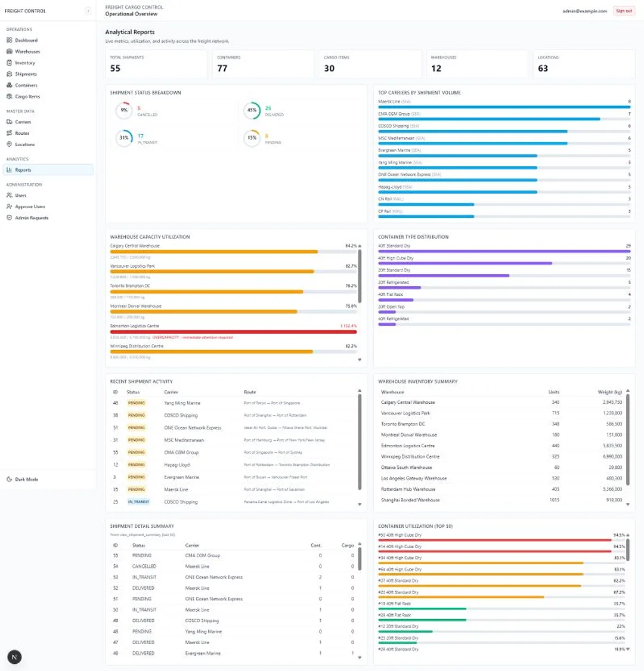Click PENDING badge in Yang Ming Marine row
Screen dimensions: 644x671
pyautogui.click(x=137, y=403)
